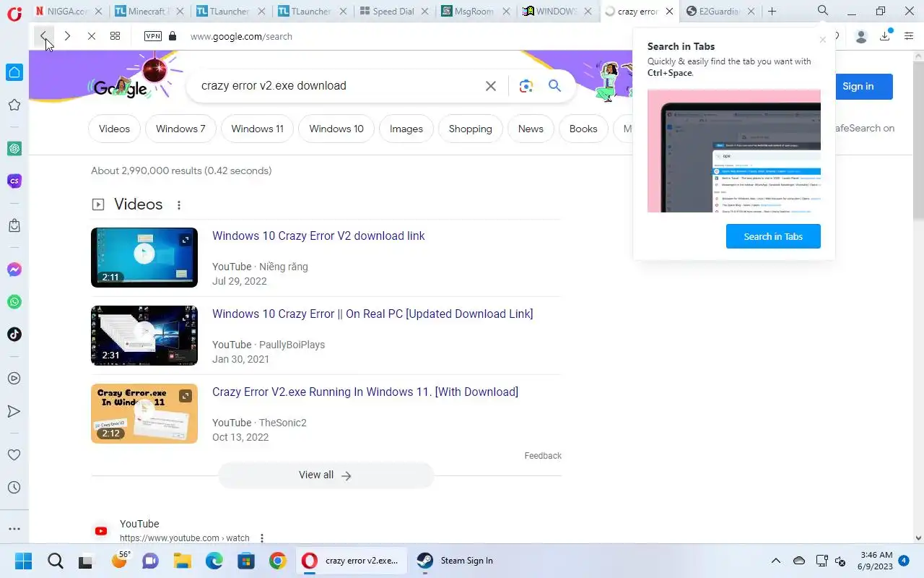The height and width of the screenshot is (578, 924).
Task: Stop page loading with the X button
Action: (x=91, y=36)
